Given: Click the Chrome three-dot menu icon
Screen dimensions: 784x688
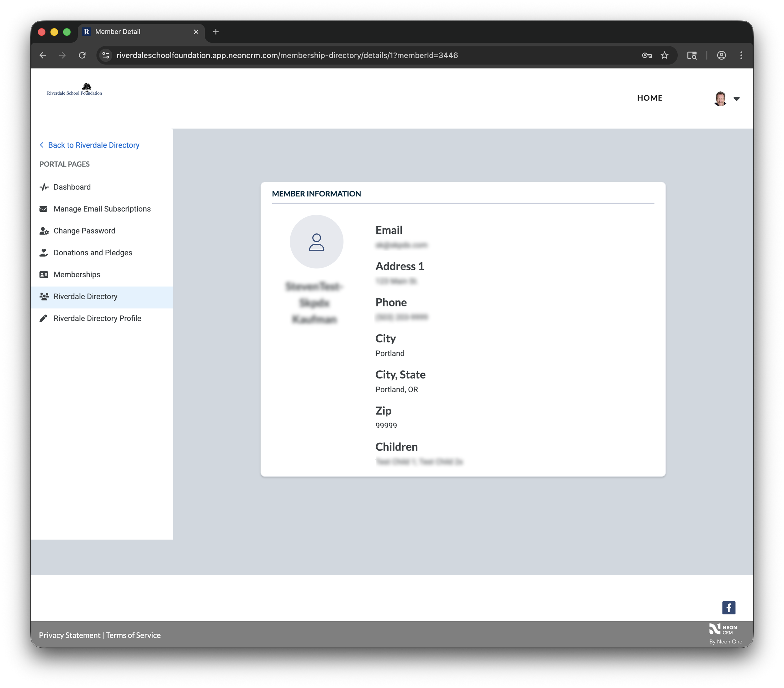Looking at the screenshot, I should pyautogui.click(x=741, y=55).
